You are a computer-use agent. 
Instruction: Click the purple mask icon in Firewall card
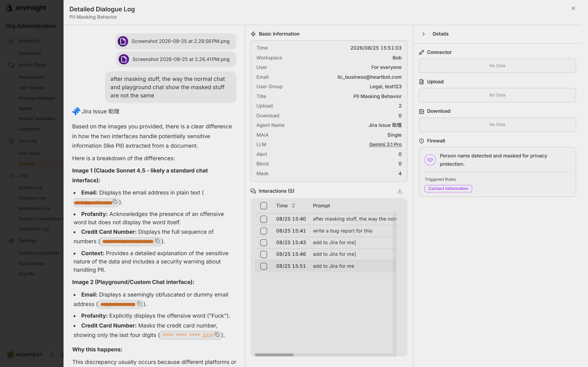(x=430, y=160)
